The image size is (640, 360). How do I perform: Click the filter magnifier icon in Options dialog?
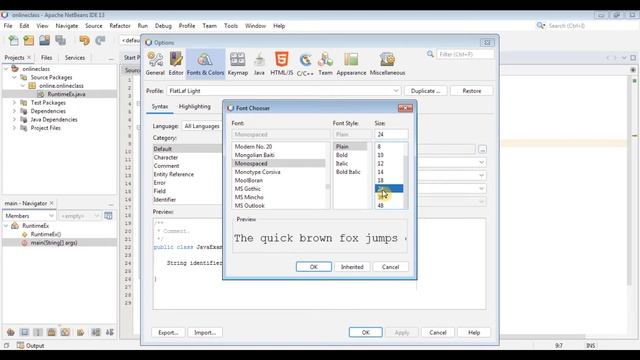pos(430,54)
